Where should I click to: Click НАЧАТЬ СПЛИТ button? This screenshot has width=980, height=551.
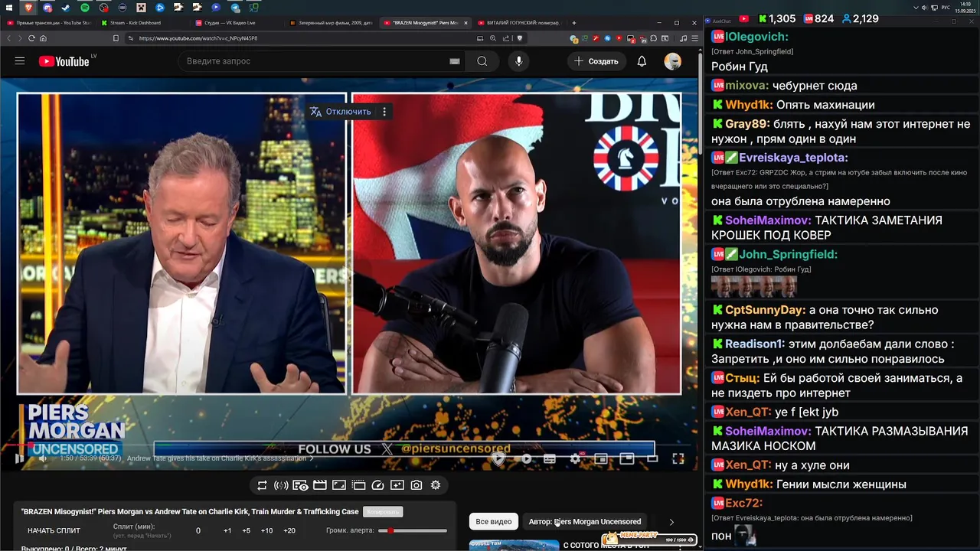click(x=54, y=530)
